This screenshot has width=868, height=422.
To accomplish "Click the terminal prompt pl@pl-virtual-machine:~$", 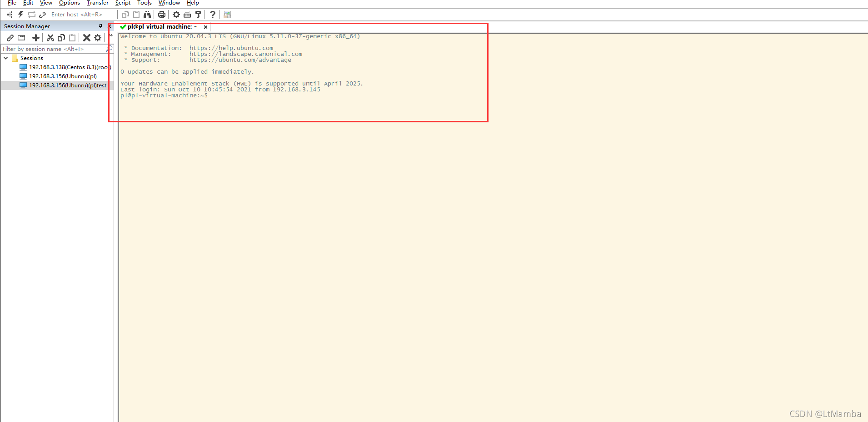I will [x=164, y=95].
